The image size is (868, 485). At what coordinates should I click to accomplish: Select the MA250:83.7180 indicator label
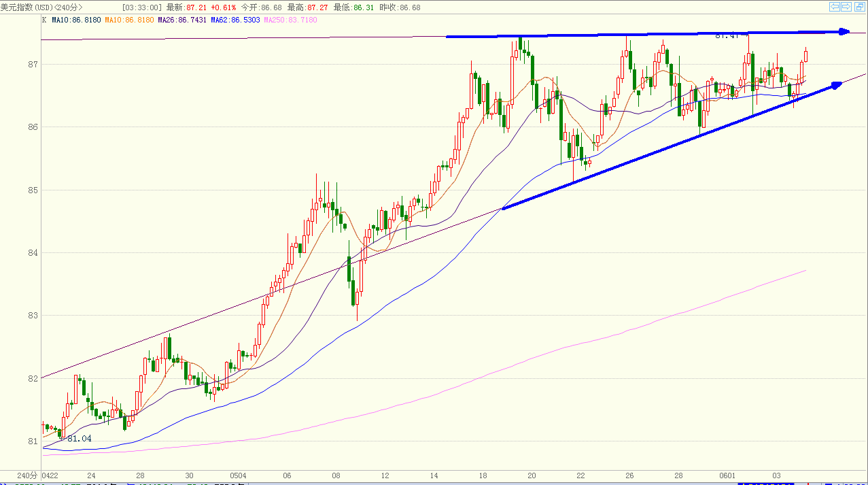(291, 20)
